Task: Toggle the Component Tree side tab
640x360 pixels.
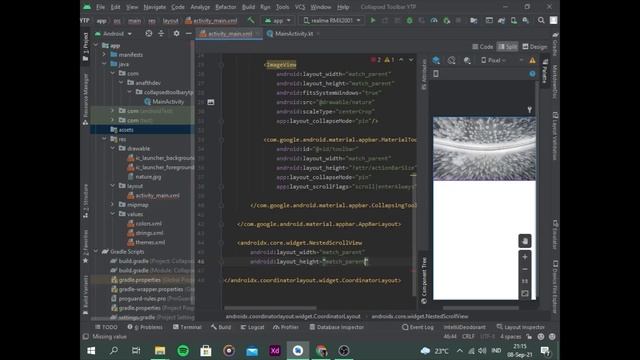Action: (424, 280)
